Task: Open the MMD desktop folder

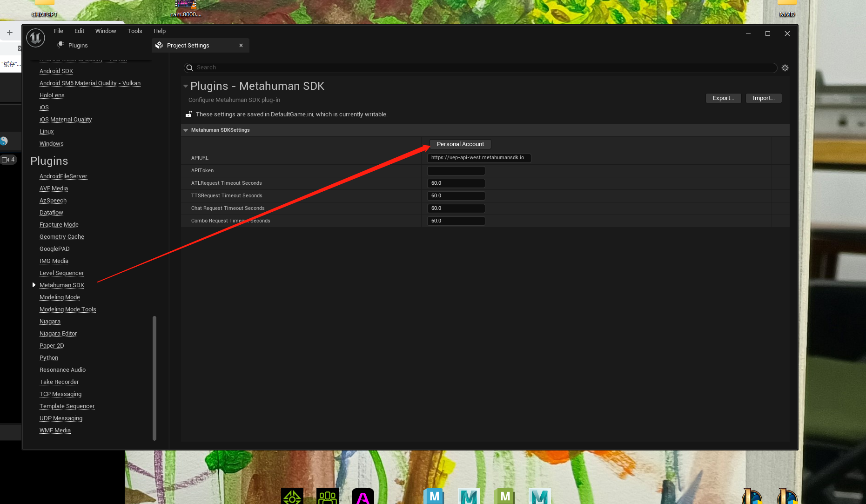Action: tap(787, 9)
